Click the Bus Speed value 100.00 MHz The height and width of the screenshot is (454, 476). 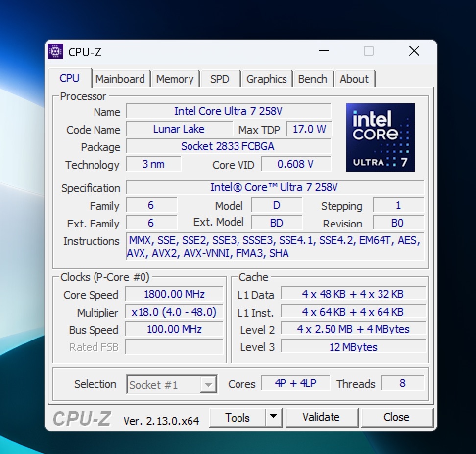click(x=174, y=329)
